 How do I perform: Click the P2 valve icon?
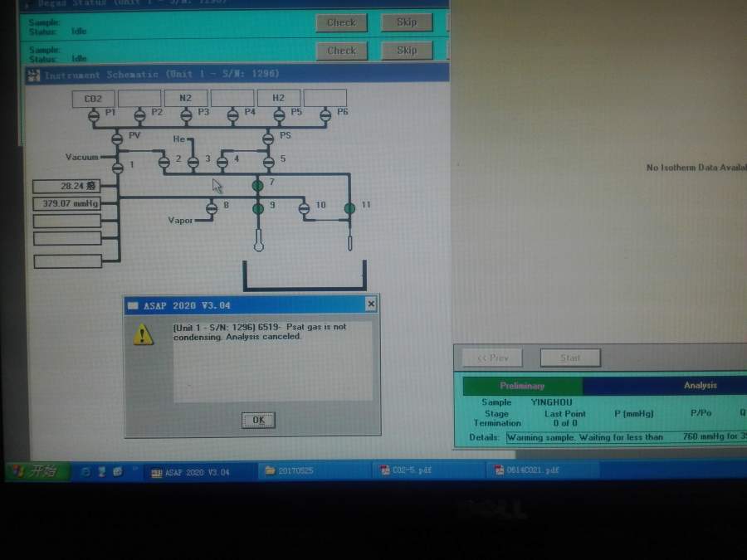[x=139, y=115]
